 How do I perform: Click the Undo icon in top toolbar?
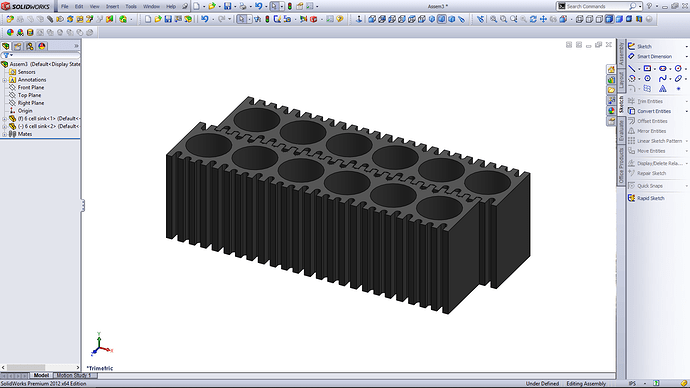(x=258, y=6)
